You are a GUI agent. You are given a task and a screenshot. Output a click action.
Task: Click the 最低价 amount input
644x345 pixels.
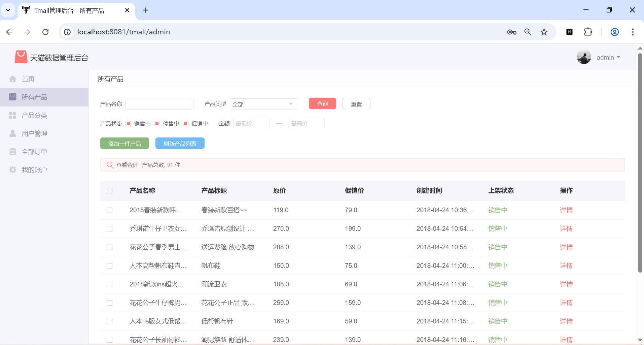[x=251, y=124]
